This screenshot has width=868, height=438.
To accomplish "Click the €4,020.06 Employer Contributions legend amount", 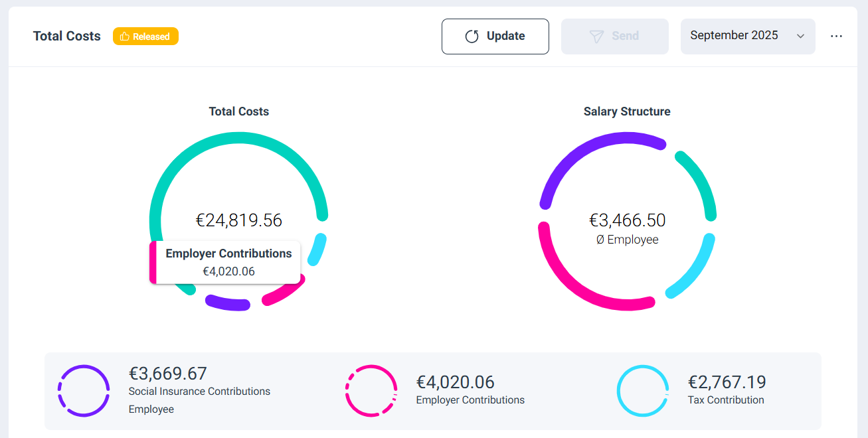I will [x=455, y=382].
